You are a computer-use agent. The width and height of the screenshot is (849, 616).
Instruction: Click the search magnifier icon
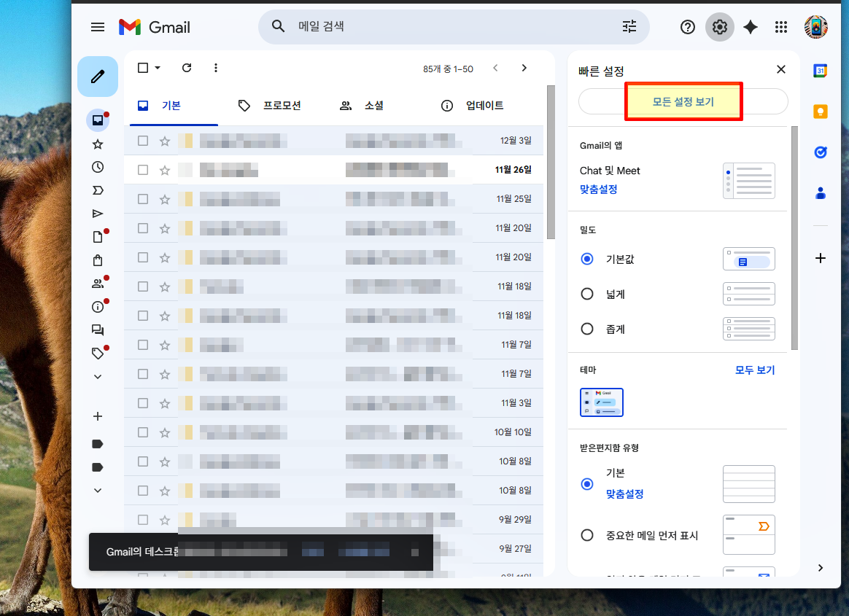click(x=279, y=26)
